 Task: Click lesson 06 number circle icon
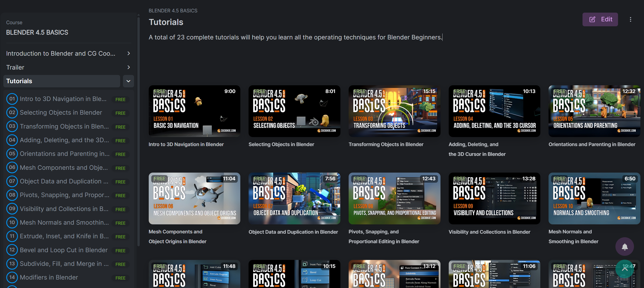point(12,167)
